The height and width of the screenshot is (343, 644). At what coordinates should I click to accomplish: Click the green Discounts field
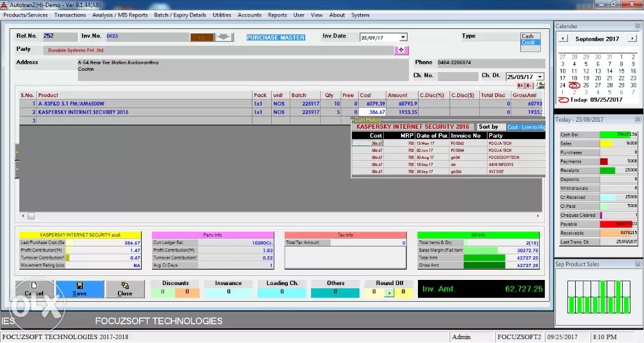(163, 292)
